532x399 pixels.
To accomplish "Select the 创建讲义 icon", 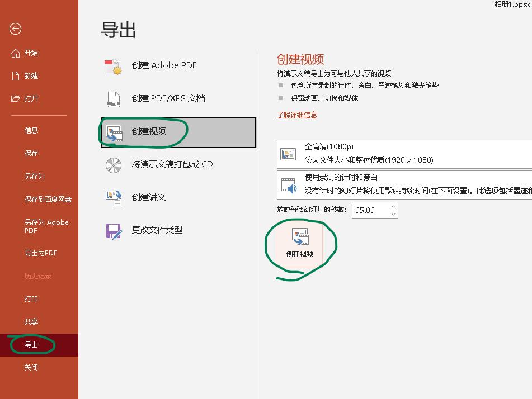I will click(113, 197).
